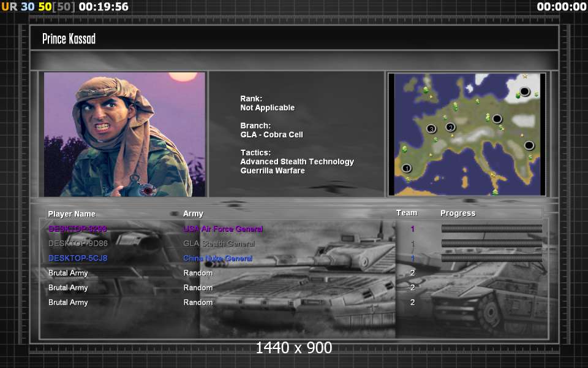Click the USA Air Force General progress bar

tap(492, 228)
